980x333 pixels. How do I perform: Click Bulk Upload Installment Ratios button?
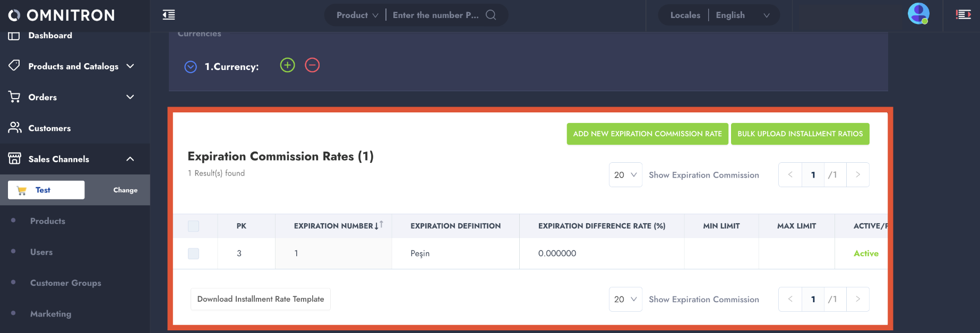800,134
